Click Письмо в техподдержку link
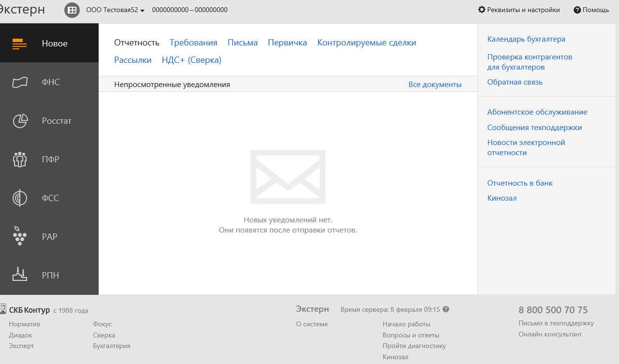The width and height of the screenshot is (619, 364). (x=556, y=323)
